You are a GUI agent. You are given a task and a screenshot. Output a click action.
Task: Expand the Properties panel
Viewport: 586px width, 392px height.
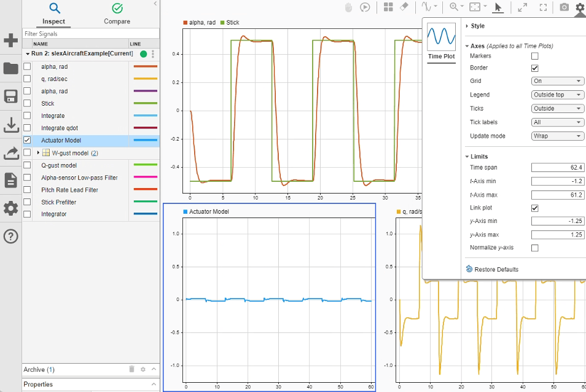pyautogui.click(x=154, y=384)
